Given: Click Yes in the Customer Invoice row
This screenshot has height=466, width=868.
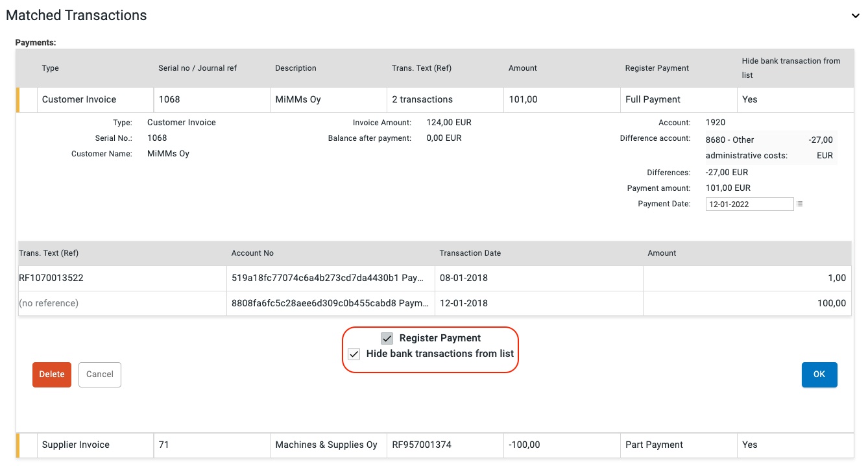Looking at the screenshot, I should coord(750,100).
